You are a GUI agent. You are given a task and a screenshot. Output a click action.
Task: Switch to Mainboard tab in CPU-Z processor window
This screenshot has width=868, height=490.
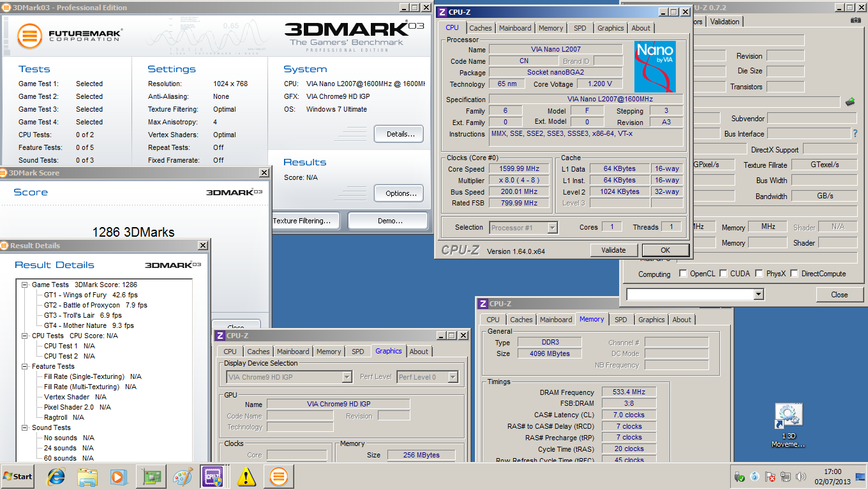point(515,28)
